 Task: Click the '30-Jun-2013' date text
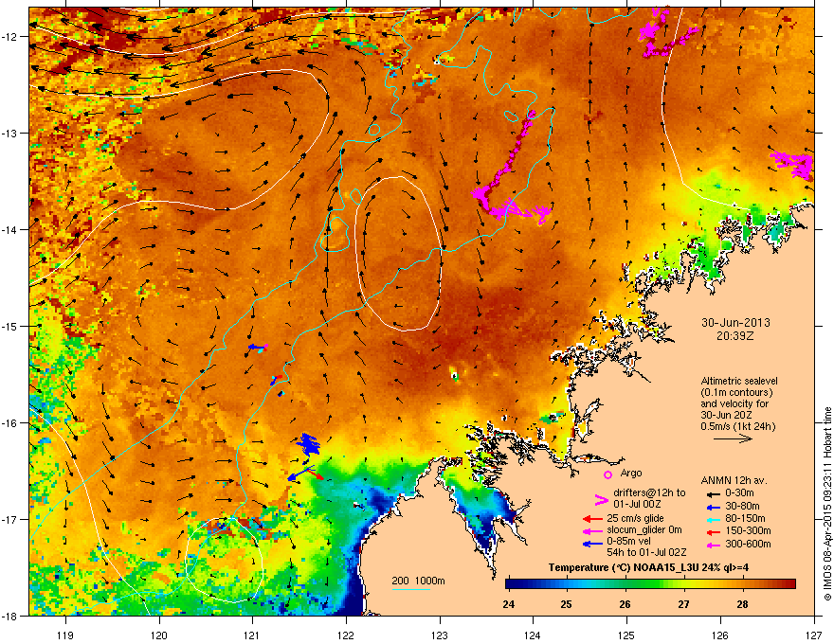(x=735, y=323)
